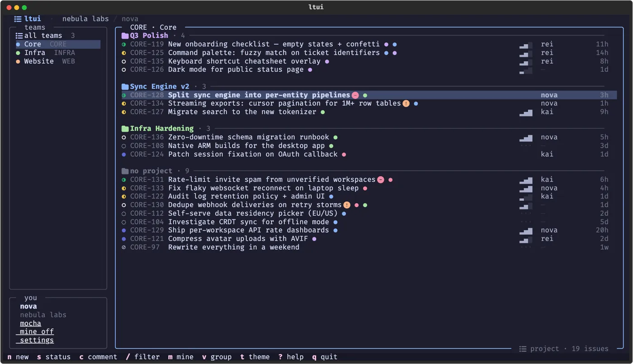This screenshot has width=633, height=364.
Task: Click priority bars icon on CORE-122
Action: coord(526,196)
